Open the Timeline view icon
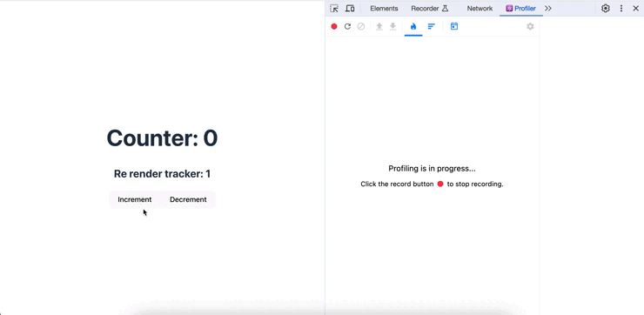Viewport: 644px width, 315px height. pos(454,26)
